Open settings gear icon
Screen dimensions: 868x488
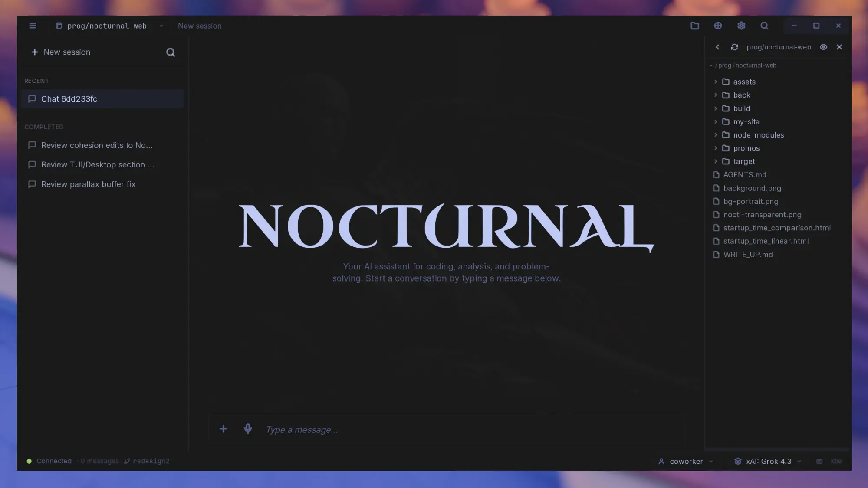click(x=741, y=26)
